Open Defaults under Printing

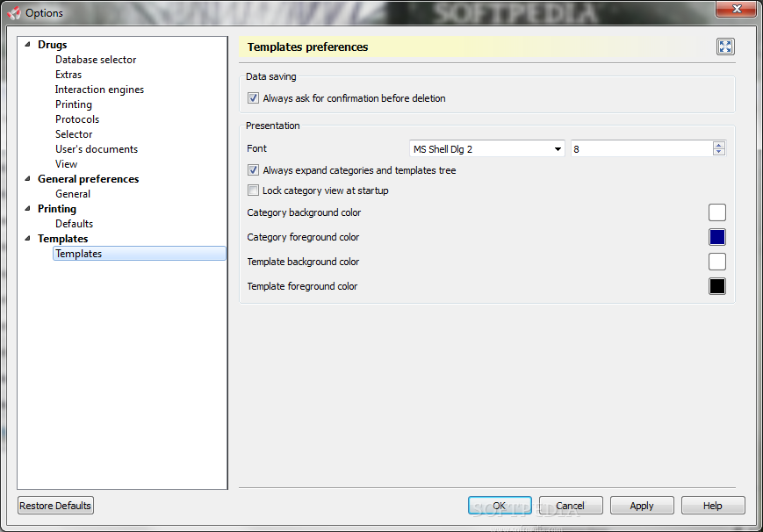click(74, 223)
